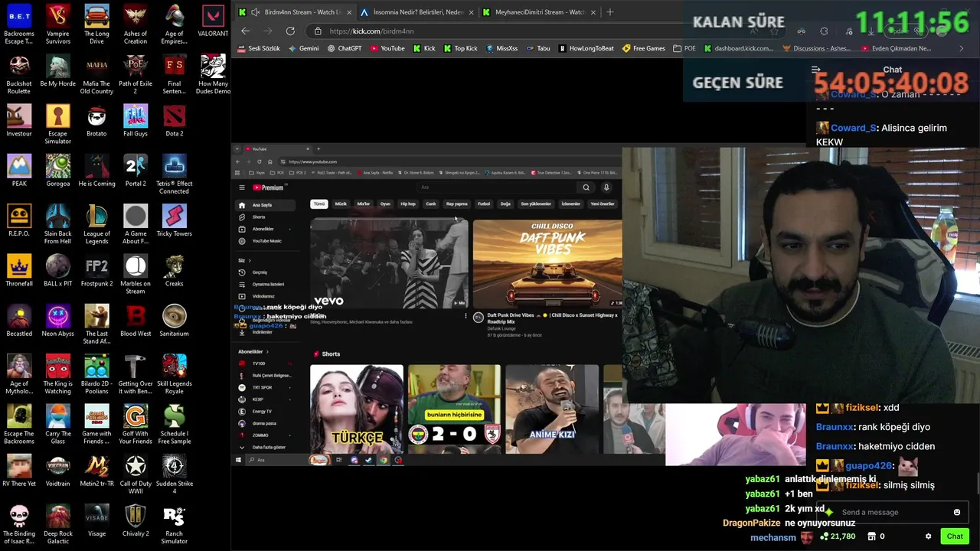Launch Fall Guys from the desktop
Image resolution: width=980 pixels, height=551 pixels.
136,121
